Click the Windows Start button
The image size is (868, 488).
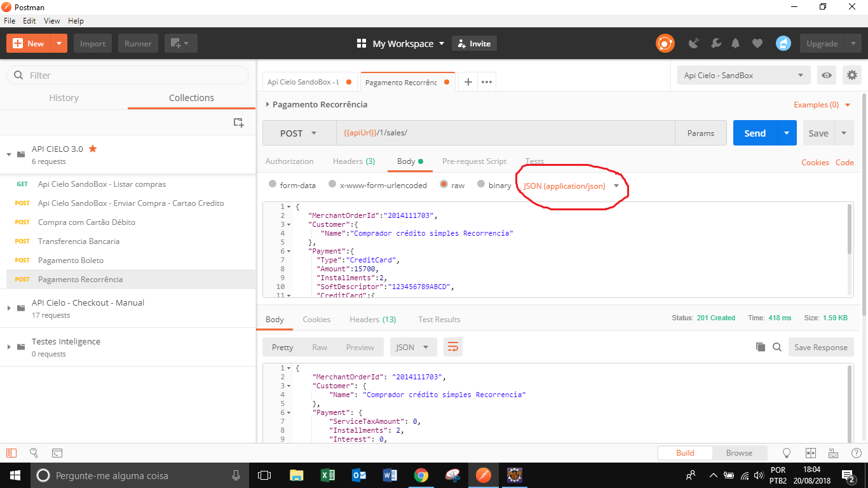[15, 475]
